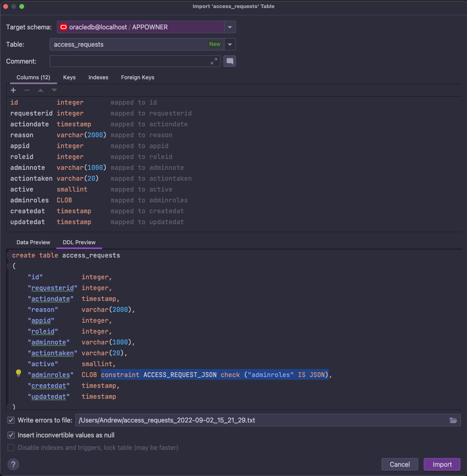
Task: Select the DDL Preview tab
Action: tap(79, 242)
